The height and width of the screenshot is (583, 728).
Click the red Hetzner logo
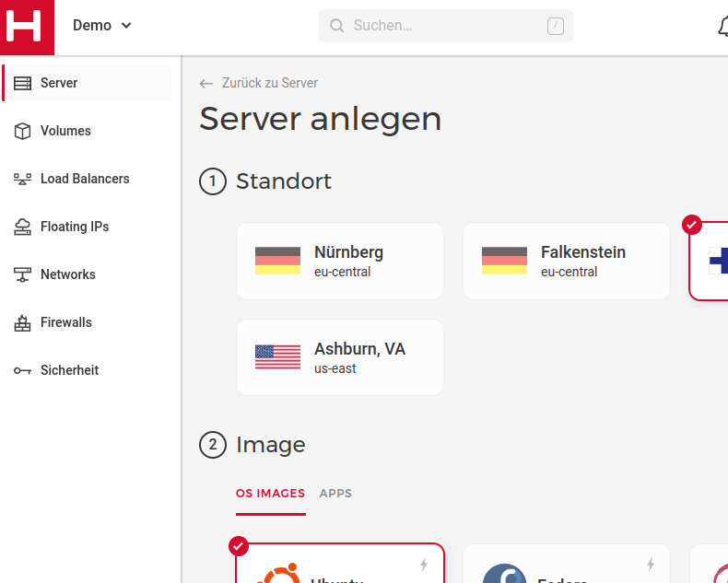coord(27,28)
